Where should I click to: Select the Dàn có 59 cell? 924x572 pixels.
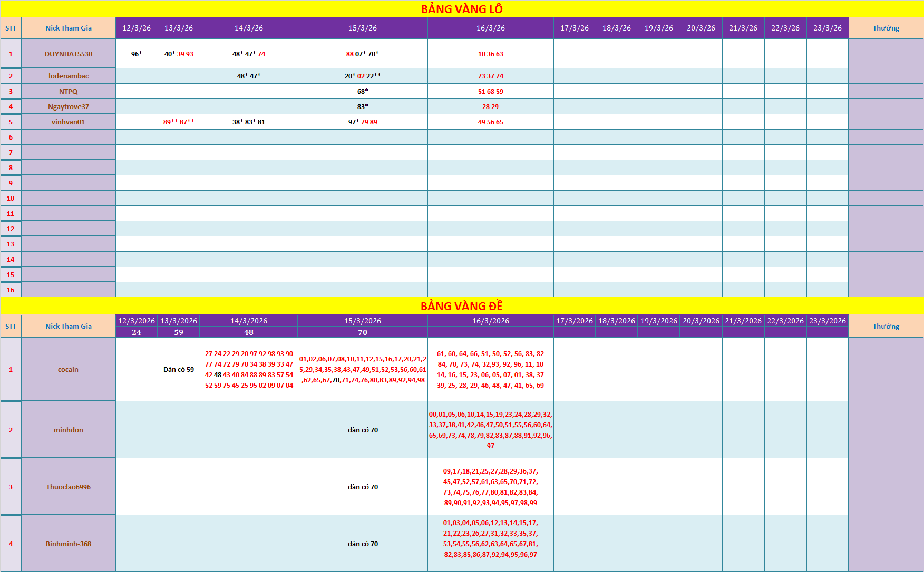coord(179,369)
